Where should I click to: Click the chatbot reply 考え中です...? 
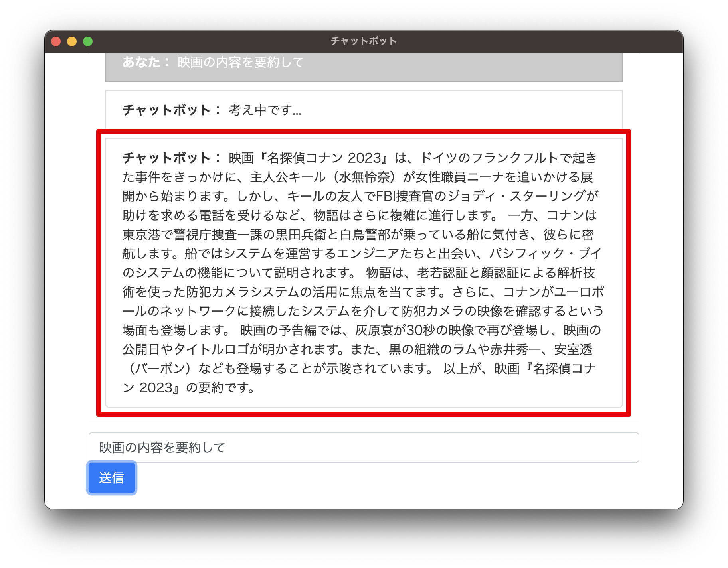(265, 110)
